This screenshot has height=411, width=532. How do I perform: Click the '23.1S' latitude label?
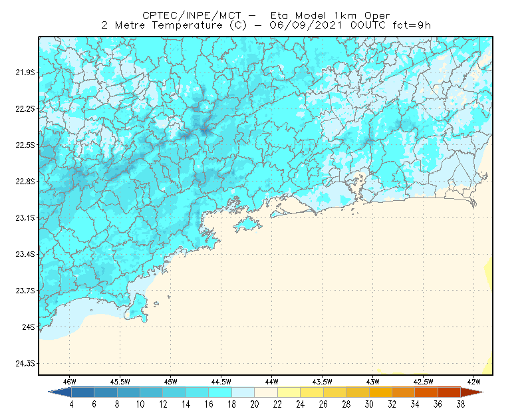[25, 217]
